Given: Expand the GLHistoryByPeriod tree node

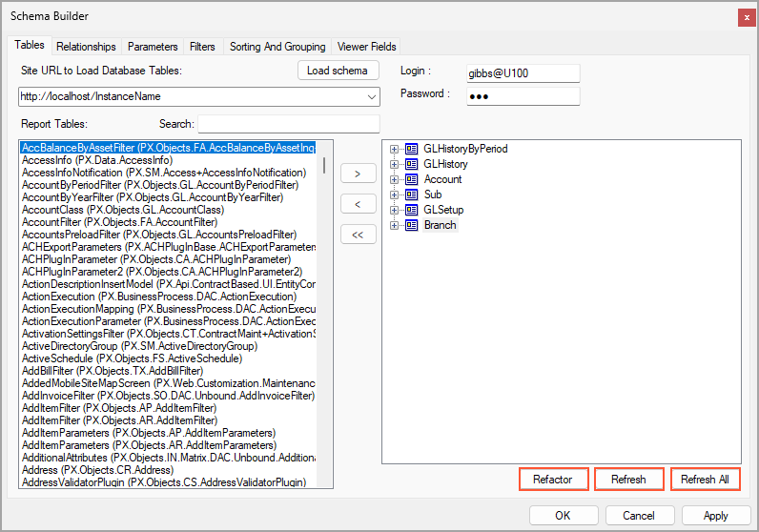Looking at the screenshot, I should [394, 149].
